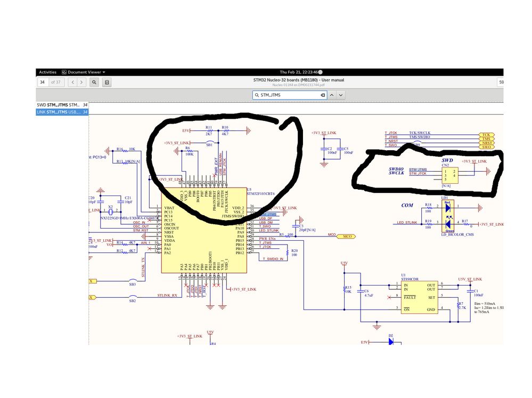Click the 'STM32F103CBT6' chip label
This screenshot has height=398, width=532.
click(260, 193)
